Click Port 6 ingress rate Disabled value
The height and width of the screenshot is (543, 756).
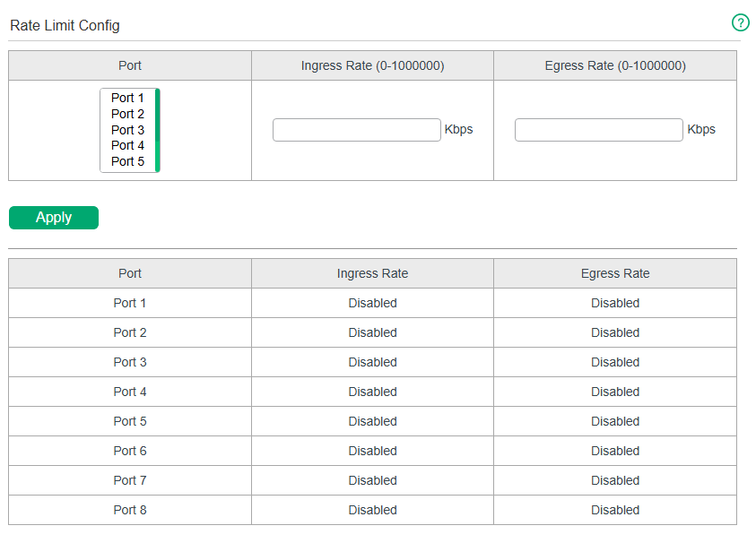click(x=372, y=451)
